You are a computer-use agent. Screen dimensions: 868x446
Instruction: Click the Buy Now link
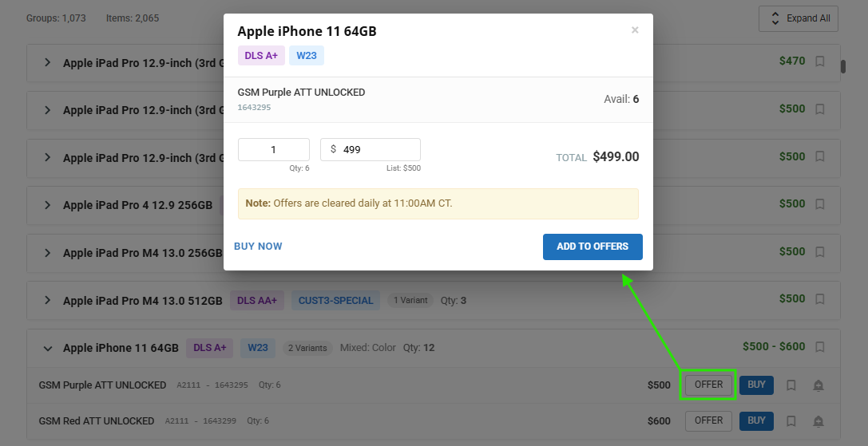tap(258, 247)
